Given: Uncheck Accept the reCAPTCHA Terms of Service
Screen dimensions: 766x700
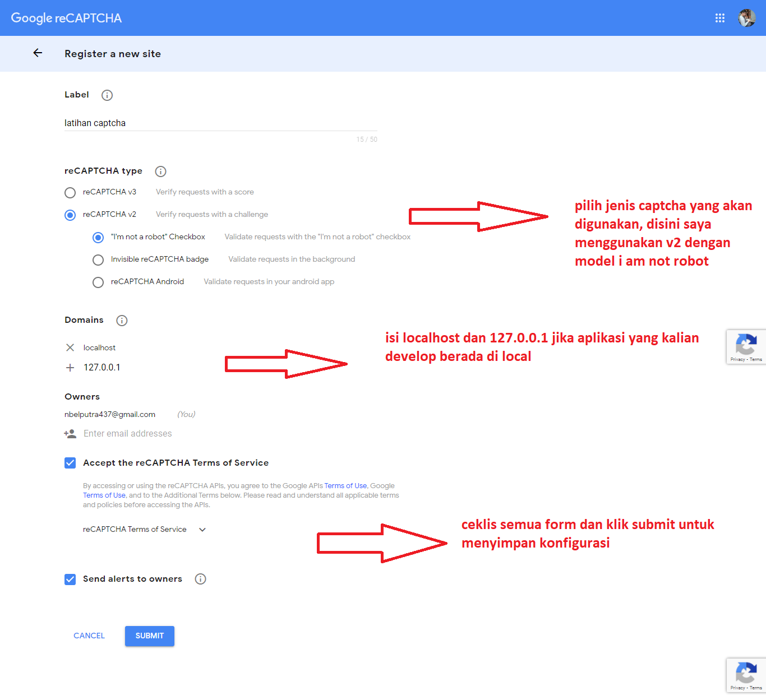Looking at the screenshot, I should [x=70, y=462].
